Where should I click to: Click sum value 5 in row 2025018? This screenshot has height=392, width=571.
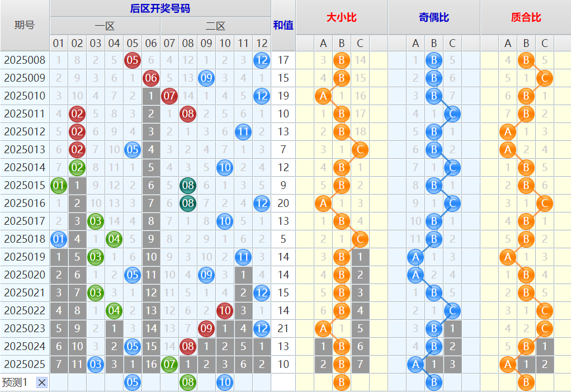click(x=284, y=239)
